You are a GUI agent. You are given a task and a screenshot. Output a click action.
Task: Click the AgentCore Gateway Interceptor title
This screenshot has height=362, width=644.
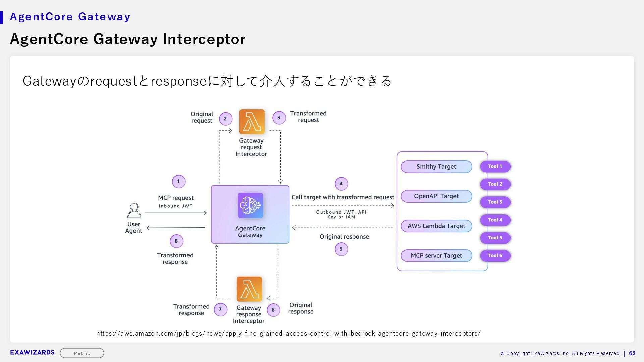point(127,39)
